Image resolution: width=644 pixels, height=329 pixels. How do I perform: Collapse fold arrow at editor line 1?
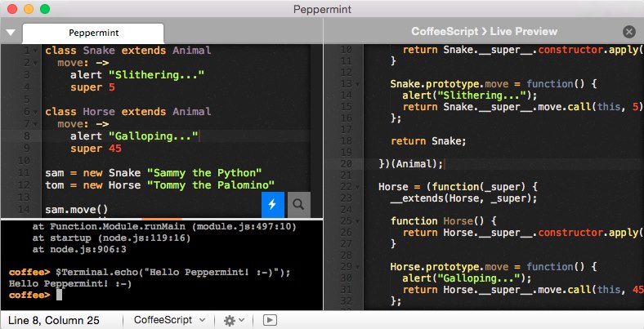pyautogui.click(x=35, y=51)
